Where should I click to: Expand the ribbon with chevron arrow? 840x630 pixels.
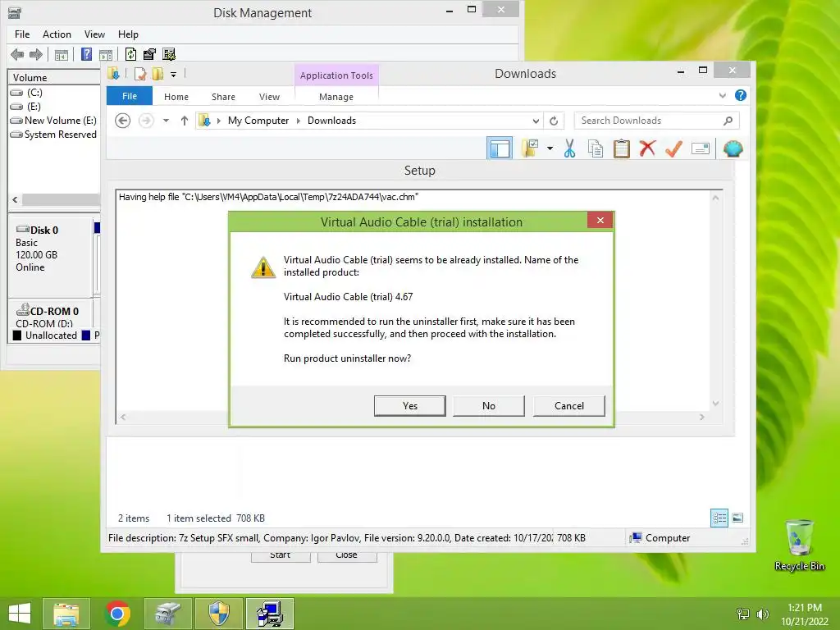click(x=722, y=96)
